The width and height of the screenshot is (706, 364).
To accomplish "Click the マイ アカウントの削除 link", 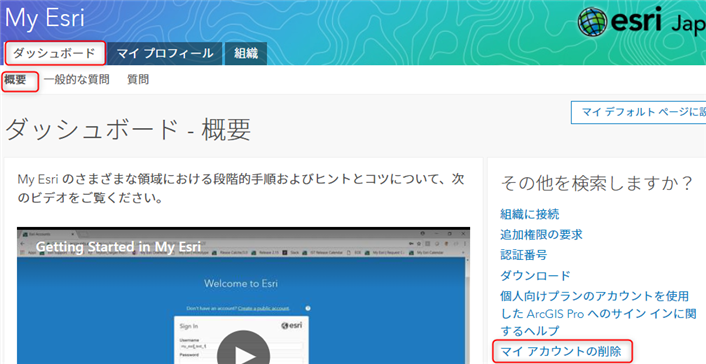I will click(561, 351).
